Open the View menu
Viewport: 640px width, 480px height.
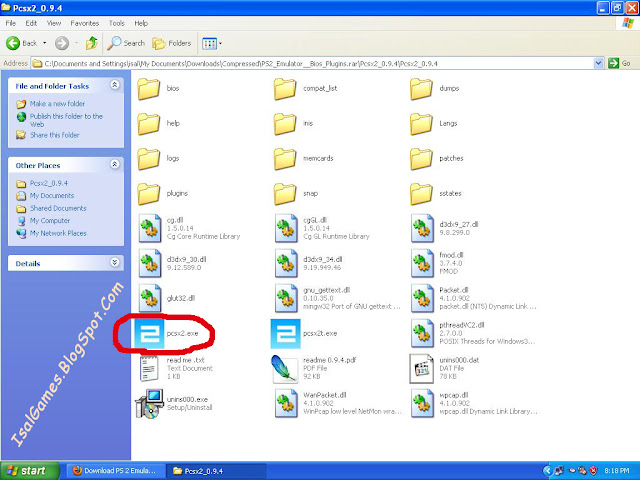[x=54, y=23]
